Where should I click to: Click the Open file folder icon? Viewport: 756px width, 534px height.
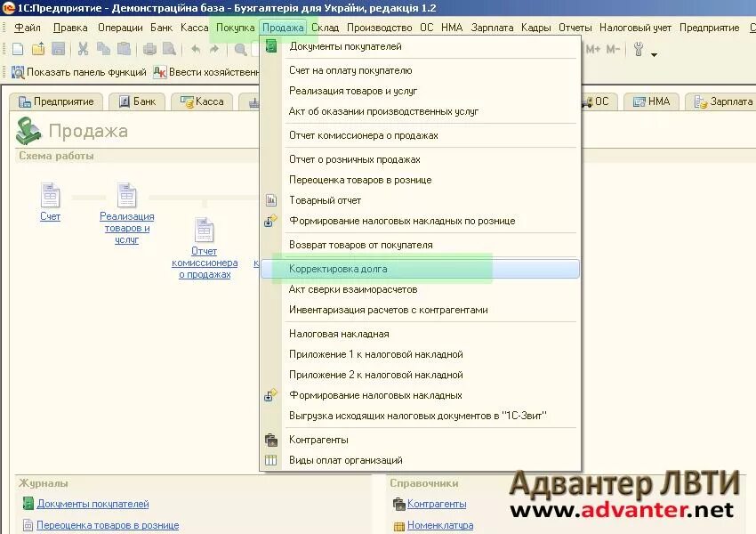[37, 50]
